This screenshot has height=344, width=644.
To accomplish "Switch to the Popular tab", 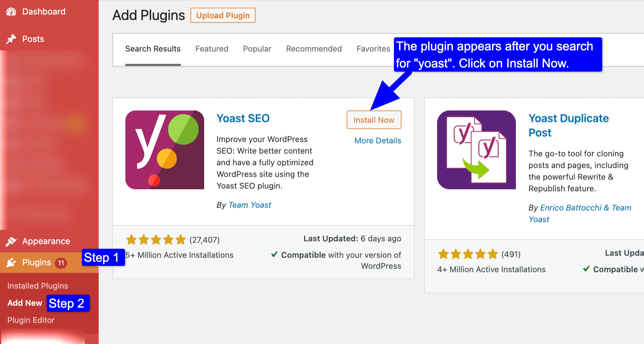I will pyautogui.click(x=257, y=49).
